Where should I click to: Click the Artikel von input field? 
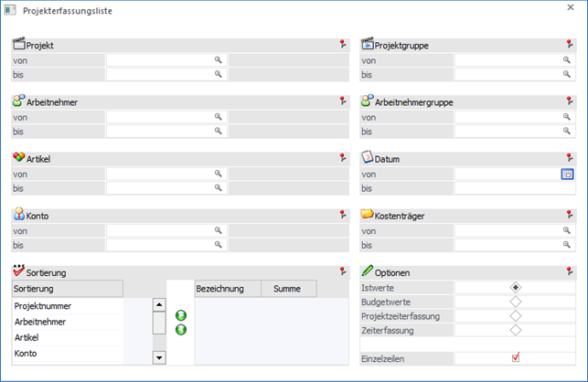click(161, 174)
